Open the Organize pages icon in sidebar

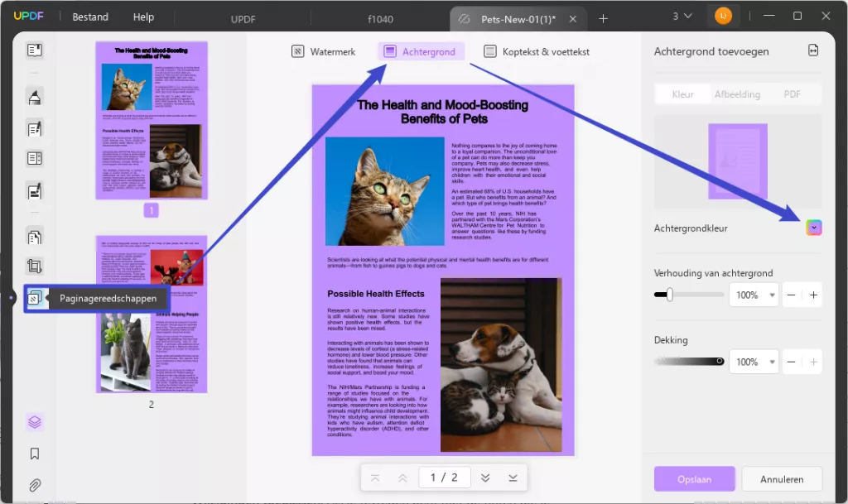point(35,158)
